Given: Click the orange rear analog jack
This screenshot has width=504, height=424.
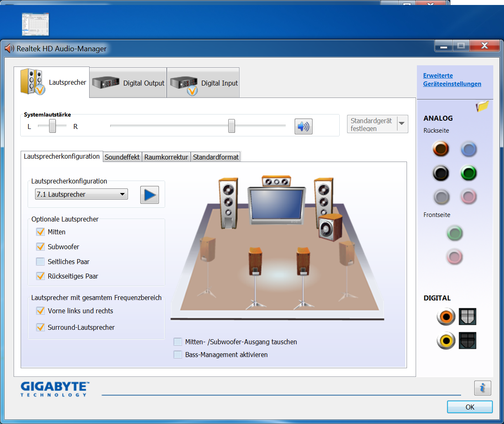Looking at the screenshot, I should (x=440, y=149).
